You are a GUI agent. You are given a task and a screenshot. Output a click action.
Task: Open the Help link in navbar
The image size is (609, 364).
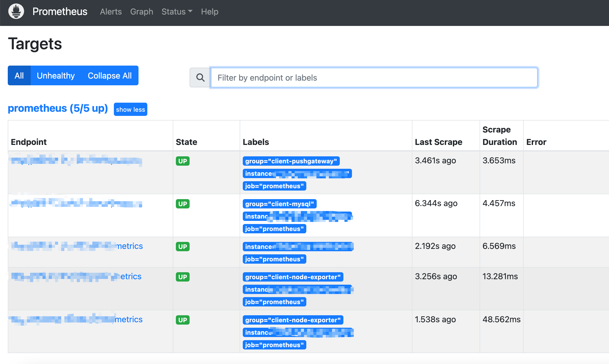(x=210, y=12)
